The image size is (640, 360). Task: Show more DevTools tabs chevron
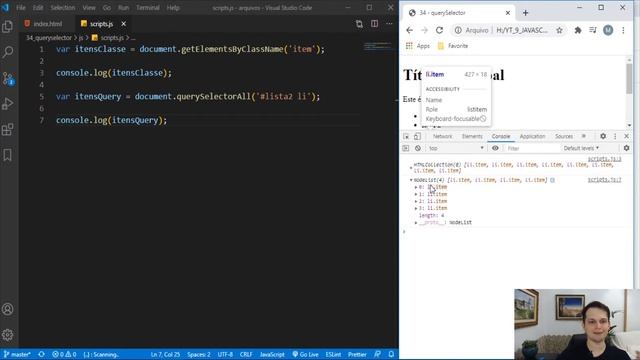584,136
